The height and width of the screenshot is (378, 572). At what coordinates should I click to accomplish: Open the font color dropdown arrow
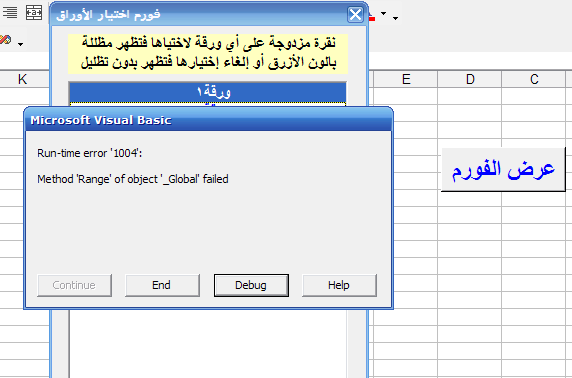click(x=383, y=14)
